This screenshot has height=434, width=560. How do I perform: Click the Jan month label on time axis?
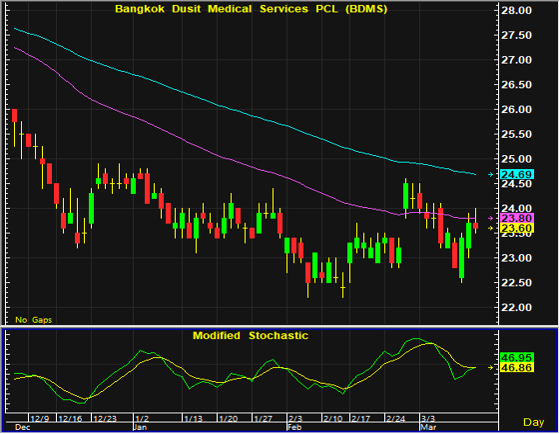point(140,427)
